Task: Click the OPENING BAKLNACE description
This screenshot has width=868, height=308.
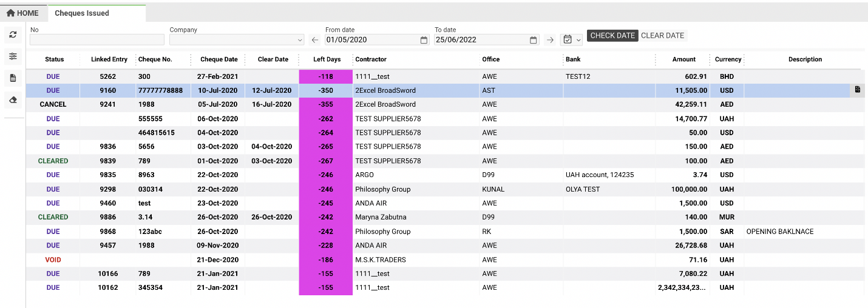Action: click(780, 232)
